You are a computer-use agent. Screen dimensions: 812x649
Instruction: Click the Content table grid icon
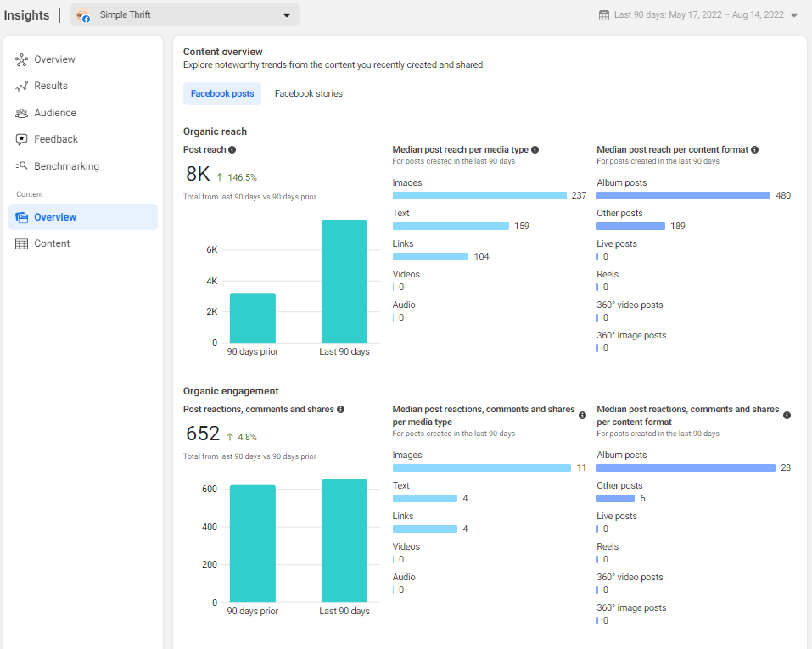pos(21,244)
